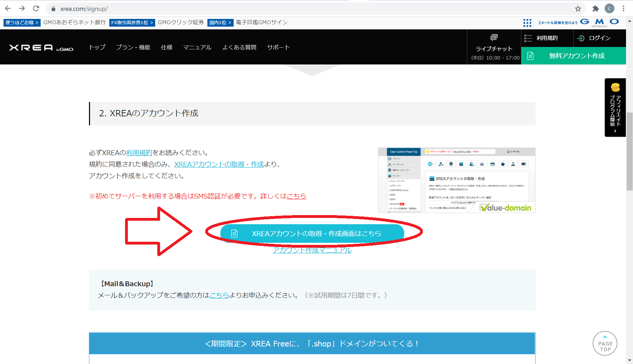The image size is (633, 364).
Task: Click the GMO logo in the top banner
Action: 599,22
